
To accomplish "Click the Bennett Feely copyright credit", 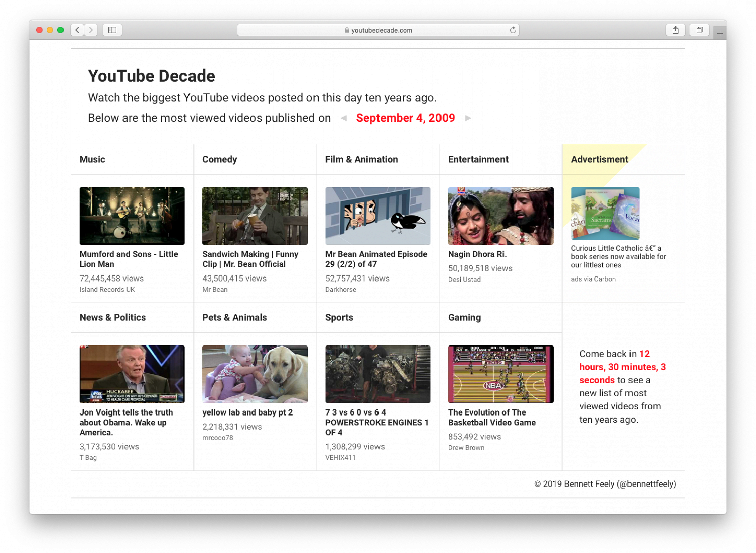I will [x=605, y=484].
